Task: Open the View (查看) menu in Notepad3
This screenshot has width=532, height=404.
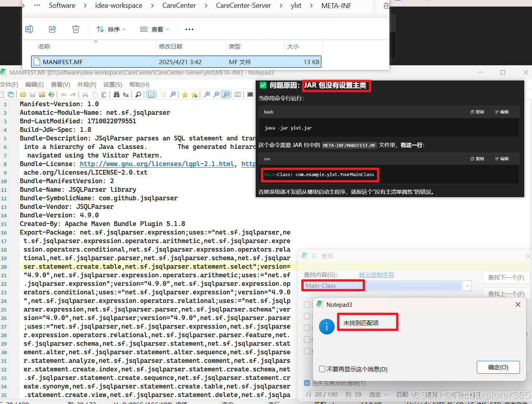Action: [61, 84]
